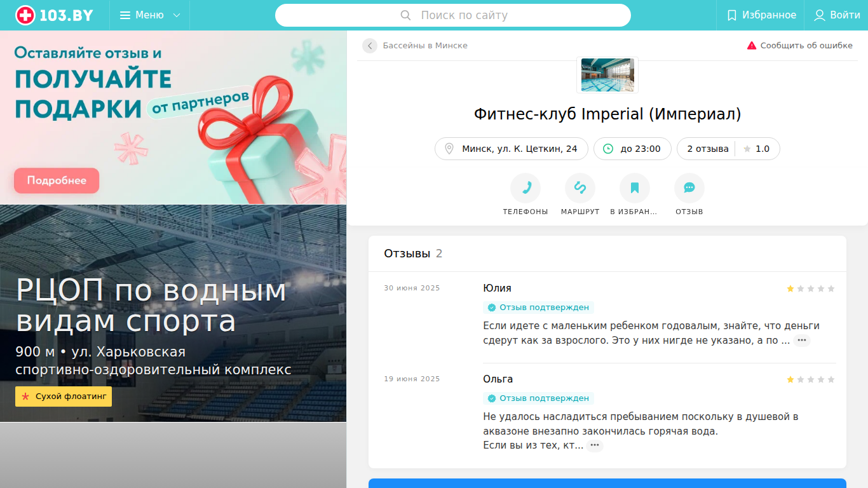
Task: Click the Войти login link
Action: click(x=837, y=15)
